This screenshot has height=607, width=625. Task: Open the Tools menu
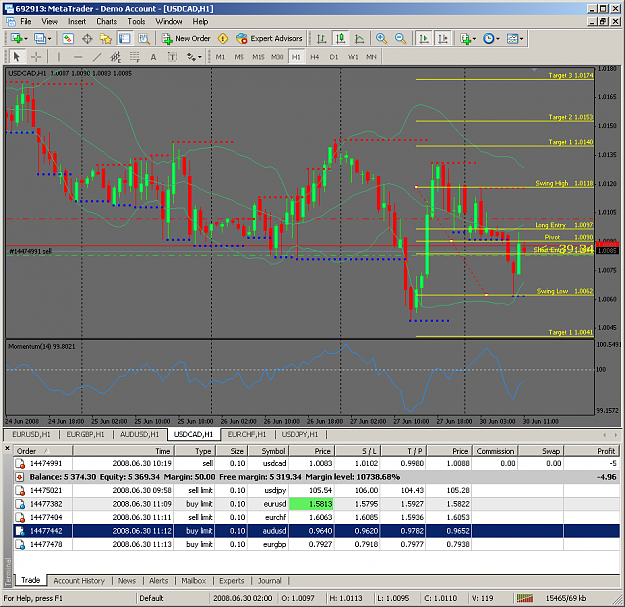pos(136,22)
